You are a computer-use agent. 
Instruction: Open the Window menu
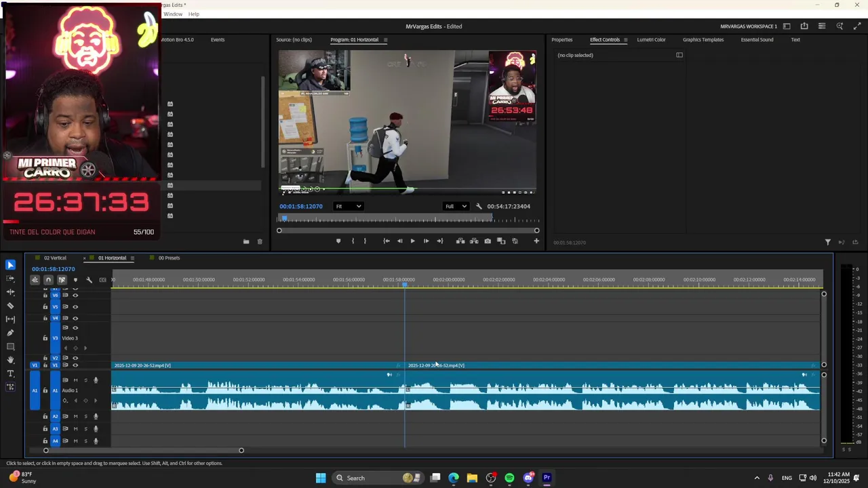(173, 14)
